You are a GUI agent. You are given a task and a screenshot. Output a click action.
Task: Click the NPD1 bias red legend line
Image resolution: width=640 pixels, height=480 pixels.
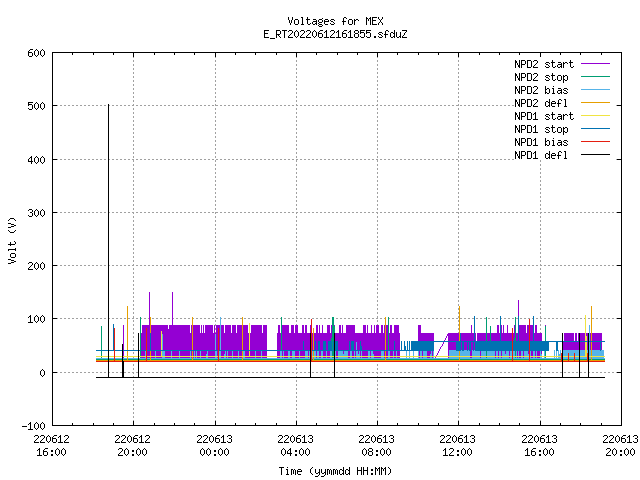coord(595,142)
